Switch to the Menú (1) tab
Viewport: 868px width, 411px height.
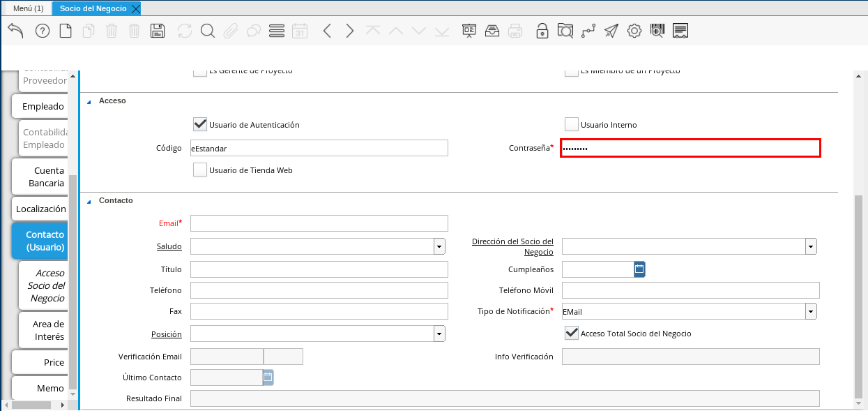coord(28,8)
